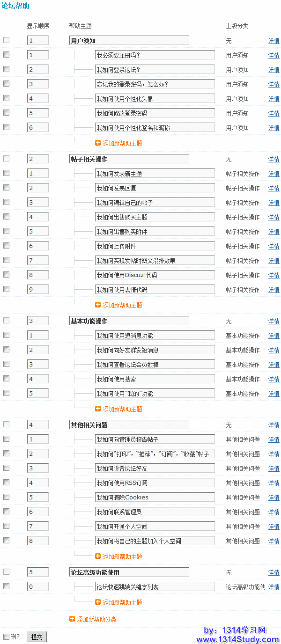281x644 pixels.
Task: Check the box for 我必须要注册吗？ row
Action: coord(7,55)
